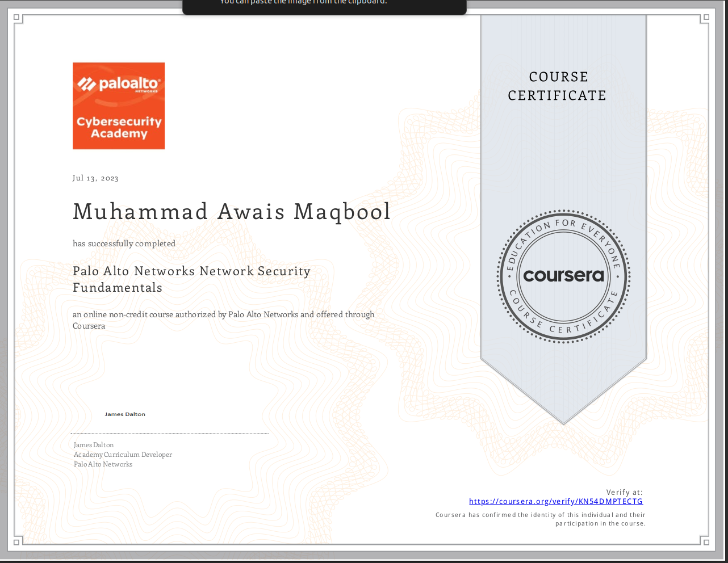The width and height of the screenshot is (728, 563).
Task: Click the James Dalton signature image
Action: 125,414
